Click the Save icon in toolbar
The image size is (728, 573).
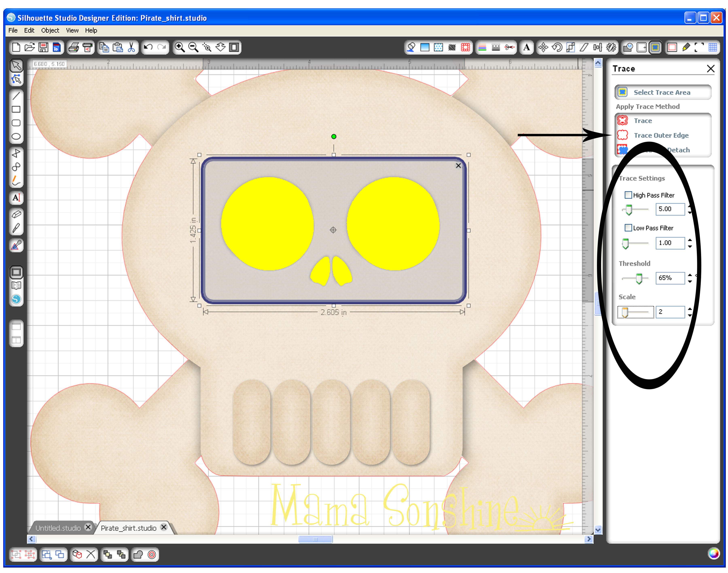[43, 47]
